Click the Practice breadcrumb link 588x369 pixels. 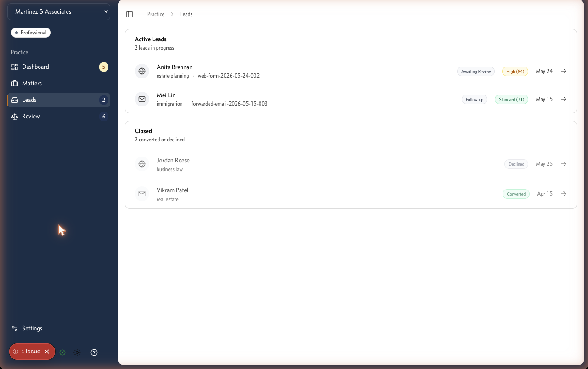pos(156,14)
